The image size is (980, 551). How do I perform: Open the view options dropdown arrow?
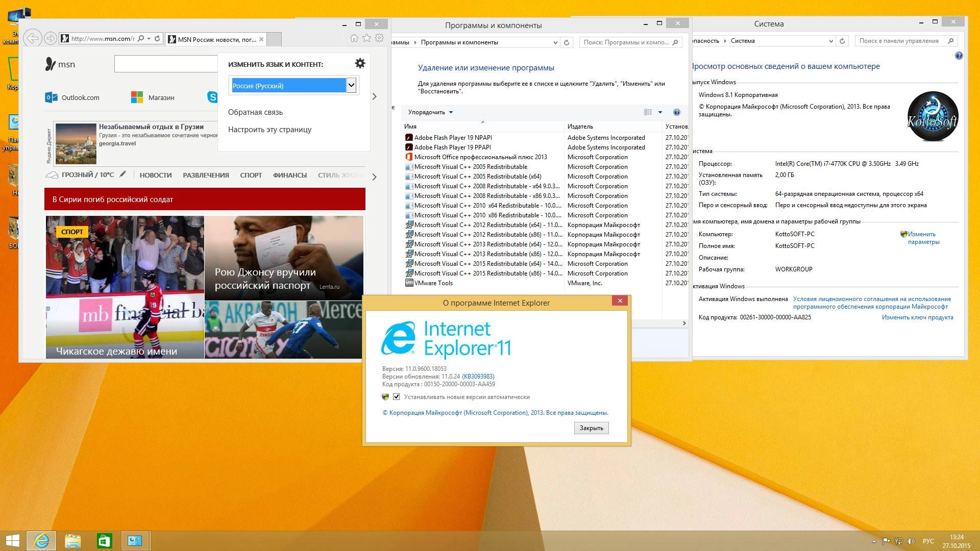pyautogui.click(x=660, y=112)
